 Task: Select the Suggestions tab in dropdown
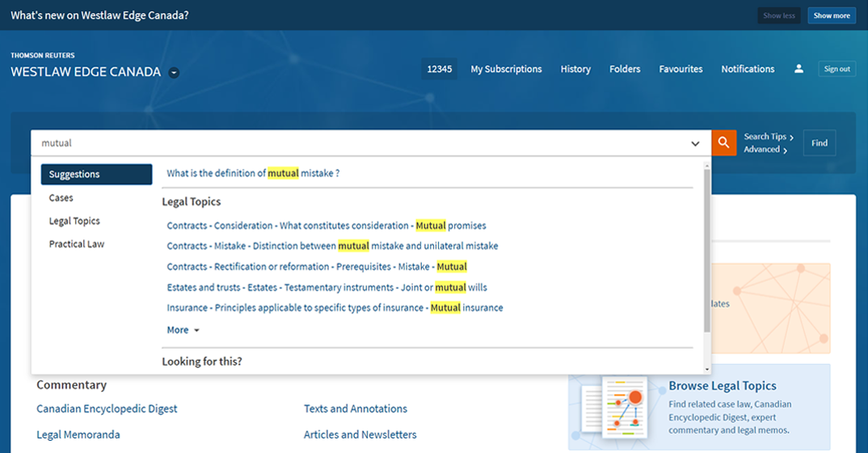(96, 175)
